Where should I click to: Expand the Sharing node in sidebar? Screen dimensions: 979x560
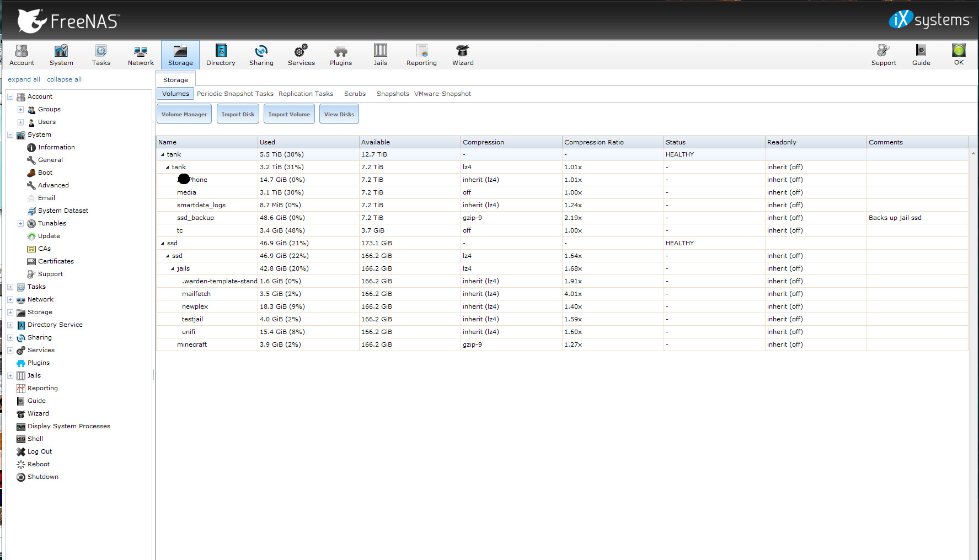point(10,338)
